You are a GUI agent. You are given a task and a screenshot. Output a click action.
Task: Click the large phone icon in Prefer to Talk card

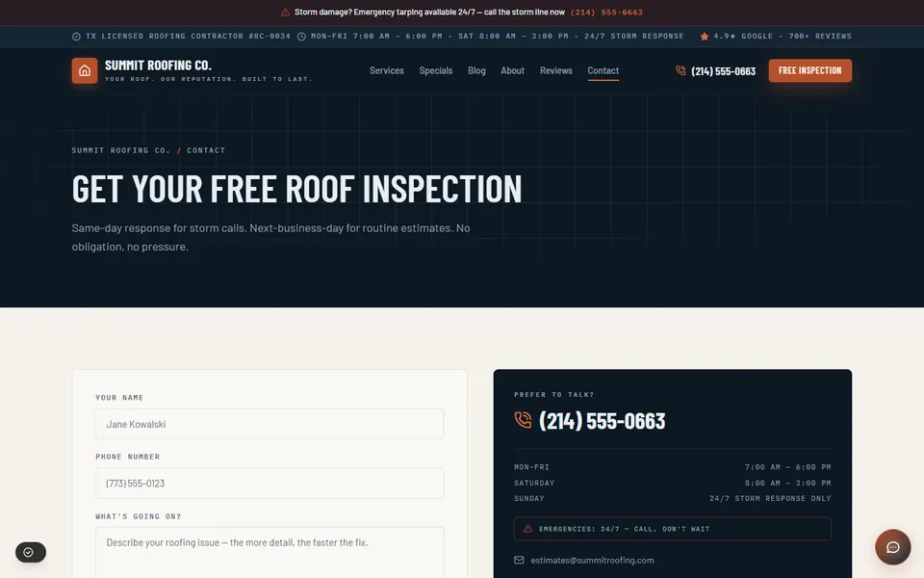(x=523, y=420)
